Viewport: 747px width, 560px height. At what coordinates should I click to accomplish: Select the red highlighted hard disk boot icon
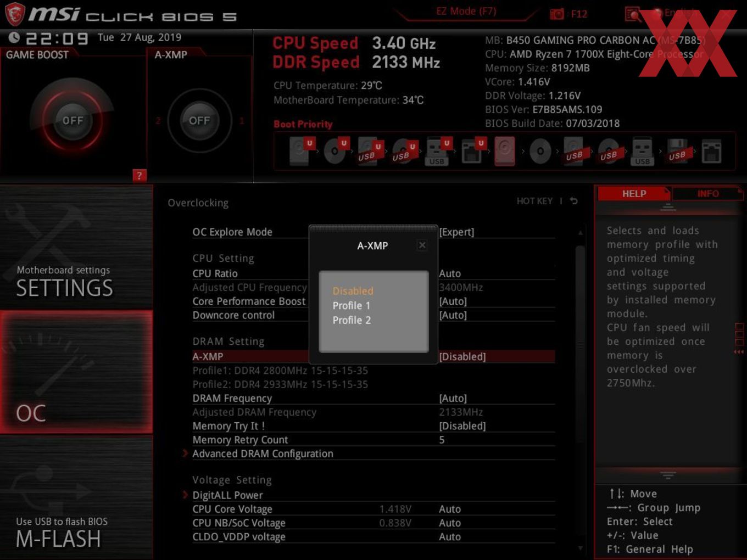(x=505, y=151)
